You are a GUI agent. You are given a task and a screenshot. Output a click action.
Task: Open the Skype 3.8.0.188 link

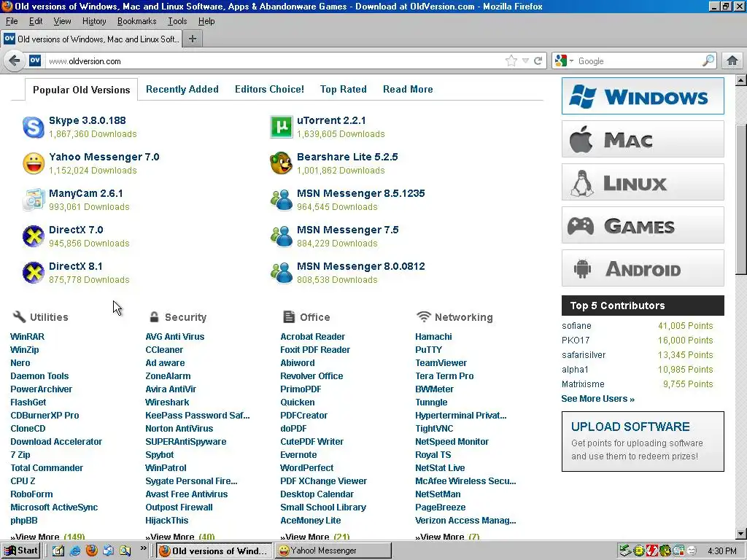tap(88, 120)
